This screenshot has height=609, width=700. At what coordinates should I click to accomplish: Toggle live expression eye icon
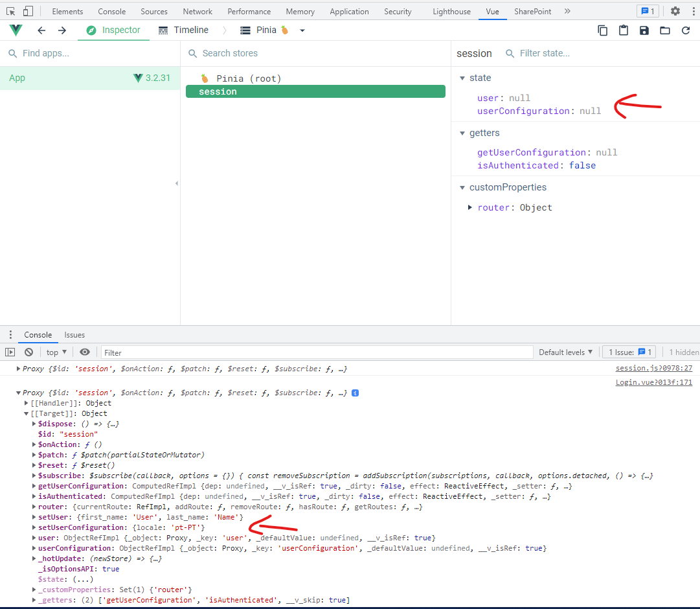[85, 352]
